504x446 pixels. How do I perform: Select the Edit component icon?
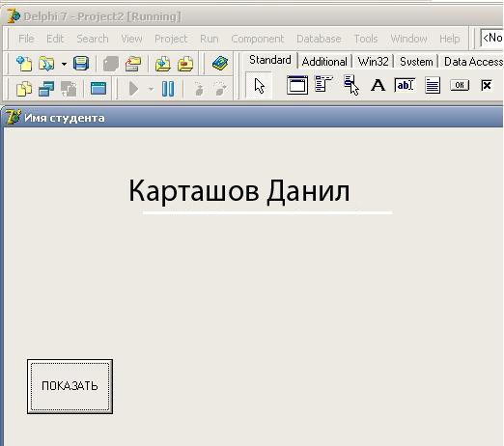(x=405, y=85)
